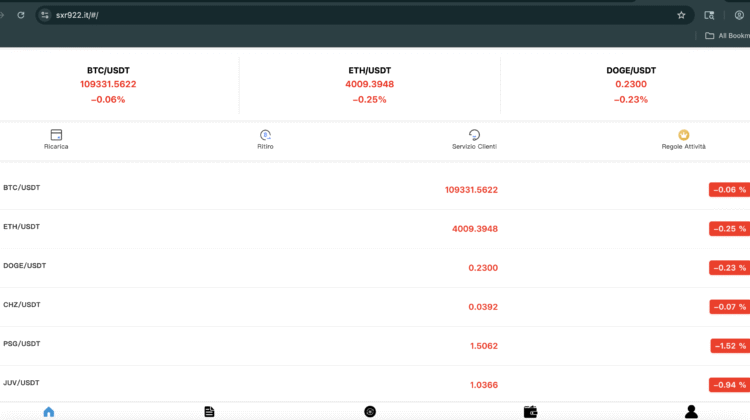The image size is (750, 420).
Task: Click the DOGE/USDT -0.23 % change badge
Action: 729,267
